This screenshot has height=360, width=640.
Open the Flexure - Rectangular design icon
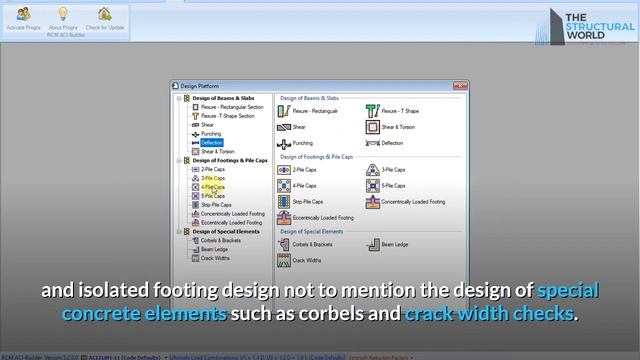click(x=284, y=111)
